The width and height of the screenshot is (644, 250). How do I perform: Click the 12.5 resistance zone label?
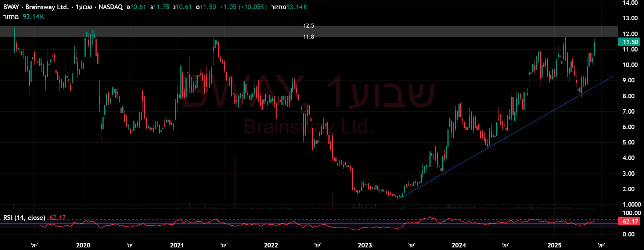pyautogui.click(x=309, y=26)
